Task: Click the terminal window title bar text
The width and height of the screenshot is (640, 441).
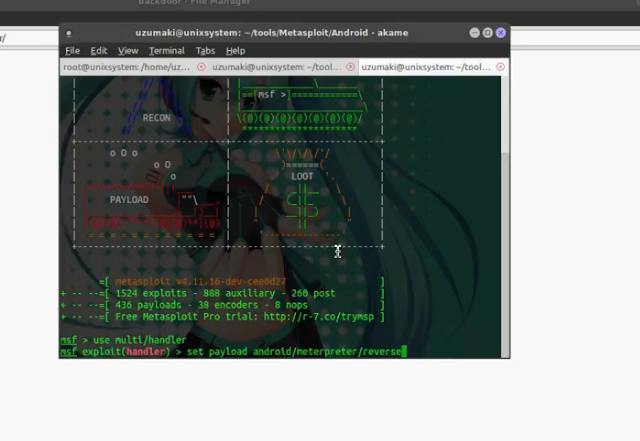Action: point(271,33)
